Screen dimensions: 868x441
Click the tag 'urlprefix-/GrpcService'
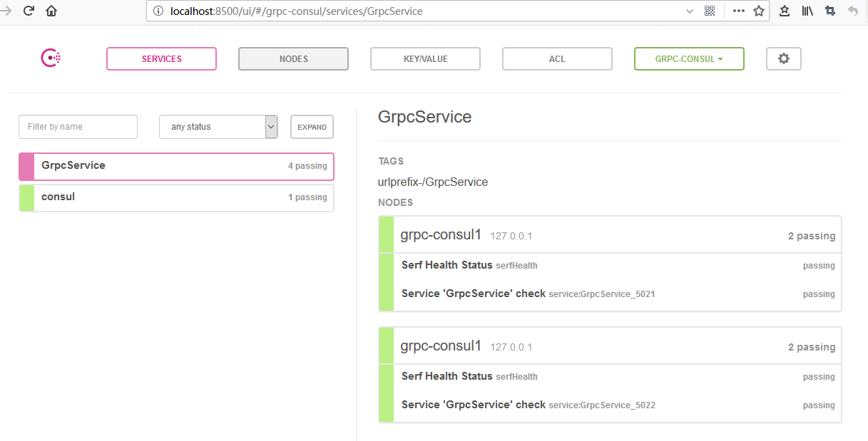(433, 182)
